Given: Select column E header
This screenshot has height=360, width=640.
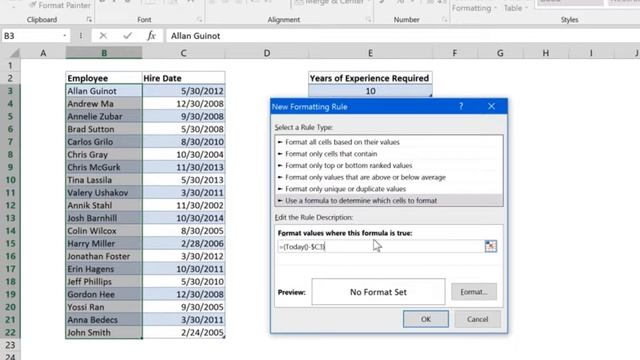Looking at the screenshot, I should [x=370, y=53].
